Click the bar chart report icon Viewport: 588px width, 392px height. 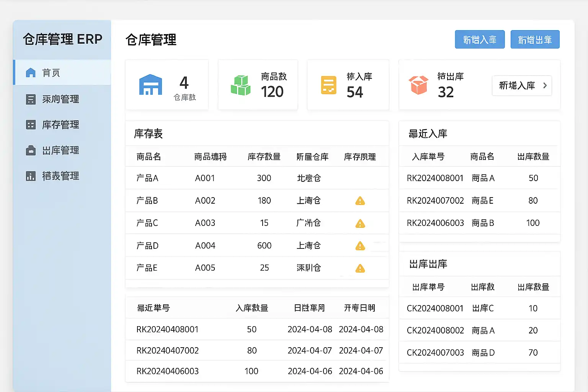31,176
